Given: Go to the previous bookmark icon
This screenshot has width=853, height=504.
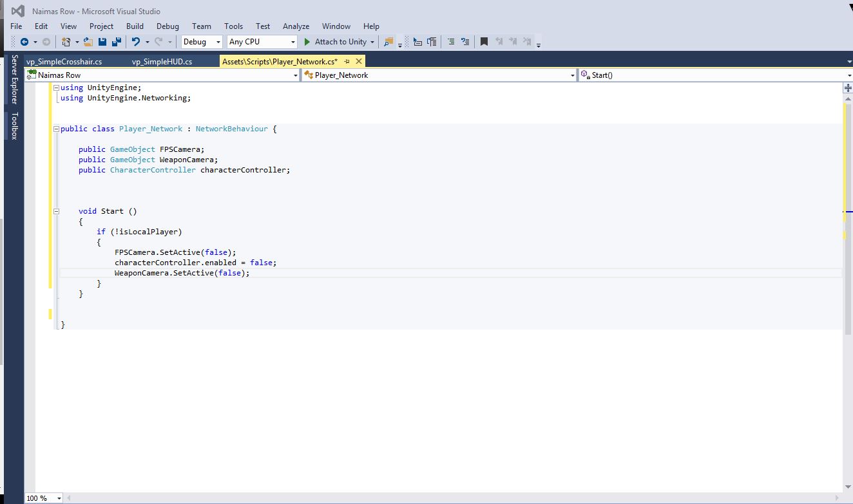Looking at the screenshot, I should tap(499, 42).
